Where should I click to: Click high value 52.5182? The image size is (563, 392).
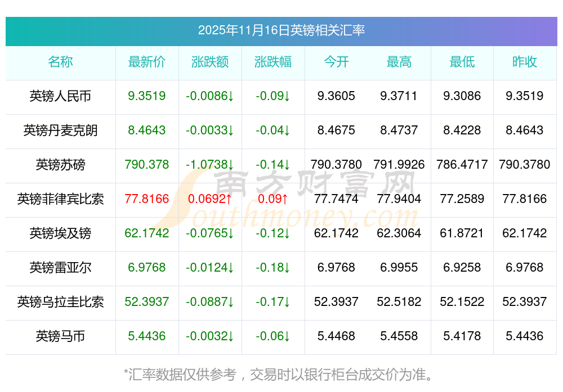(399, 302)
